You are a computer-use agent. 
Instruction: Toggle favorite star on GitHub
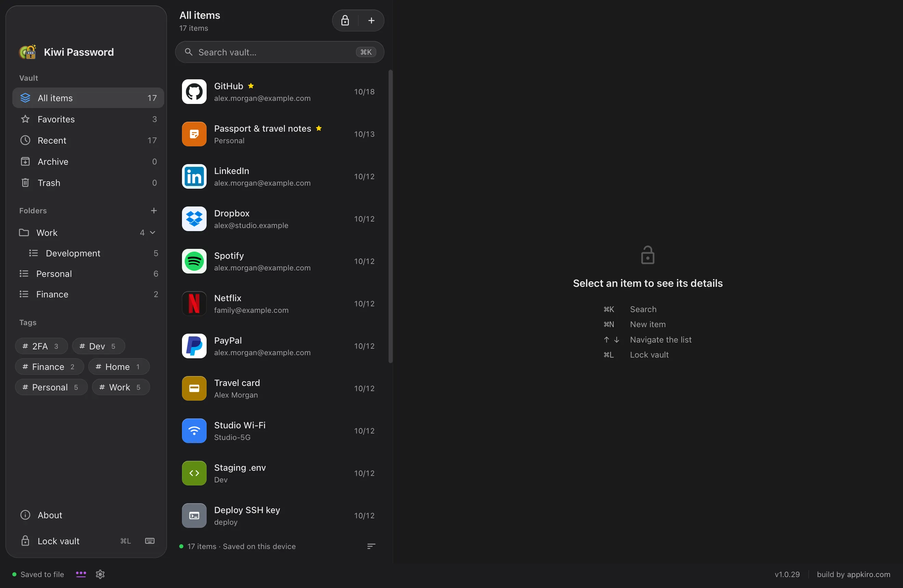point(251,86)
